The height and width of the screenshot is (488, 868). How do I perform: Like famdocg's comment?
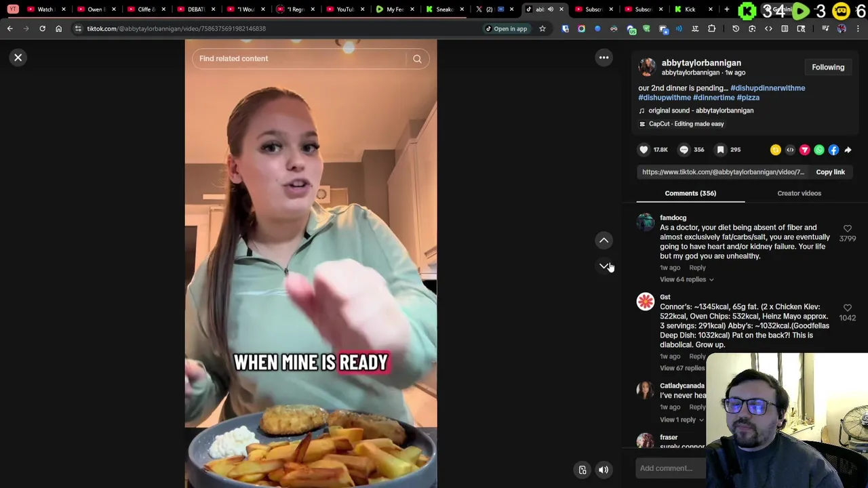point(847,229)
